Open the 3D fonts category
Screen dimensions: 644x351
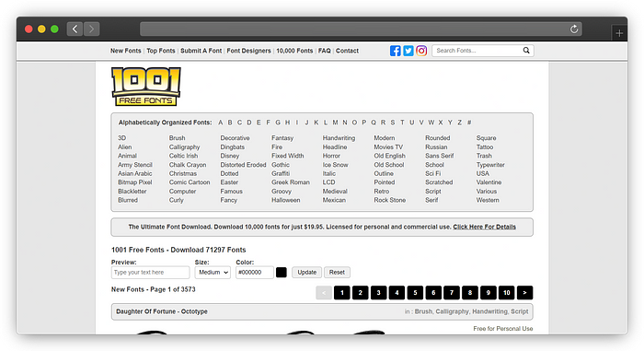pyautogui.click(x=122, y=138)
